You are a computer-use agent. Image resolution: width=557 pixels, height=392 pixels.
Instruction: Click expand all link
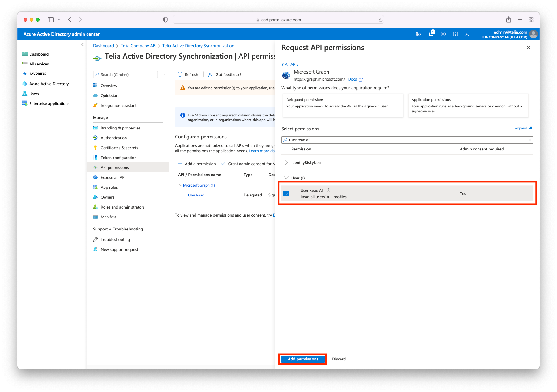(523, 128)
